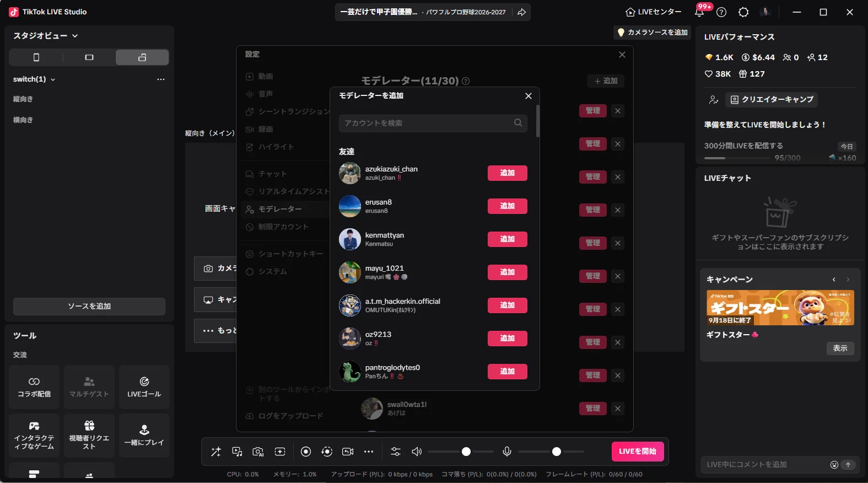Open the コラボ配信 tool
This screenshot has width=868, height=483.
click(x=34, y=387)
